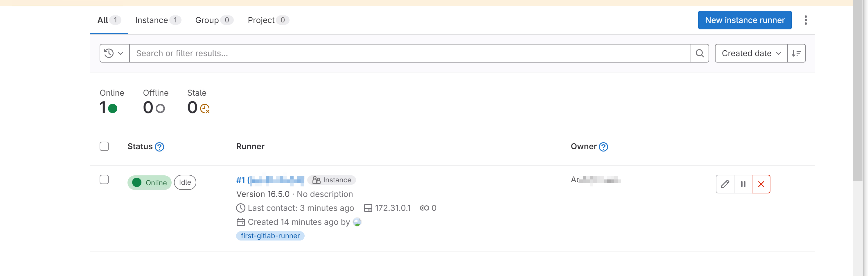This screenshot has height=276, width=868.
Task: Open the Owner help question icon
Action: coord(603,147)
